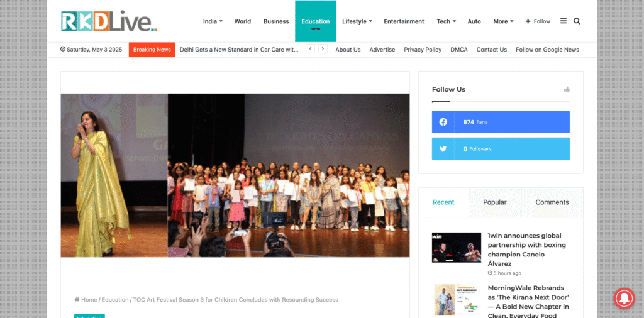Show previous breaking news item
Screen dimensions: 644x318
click(x=311, y=49)
